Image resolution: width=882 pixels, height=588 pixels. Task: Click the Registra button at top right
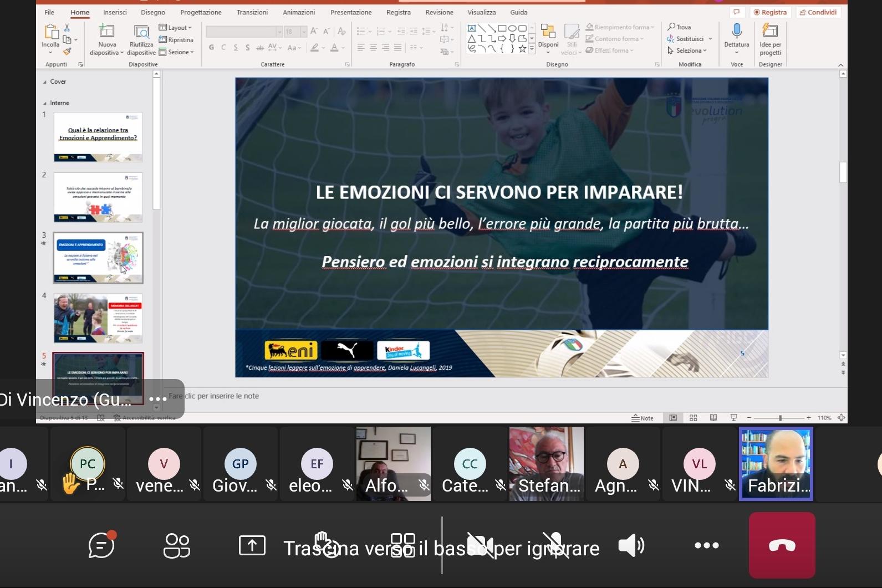(x=770, y=12)
